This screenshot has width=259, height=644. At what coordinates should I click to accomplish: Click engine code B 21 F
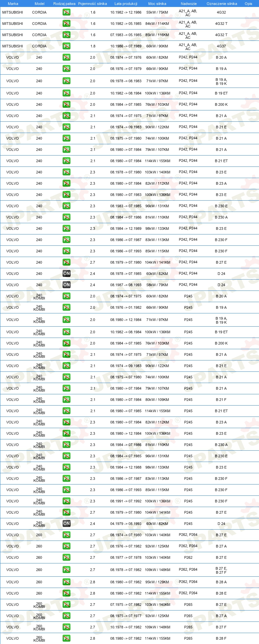(221, 400)
